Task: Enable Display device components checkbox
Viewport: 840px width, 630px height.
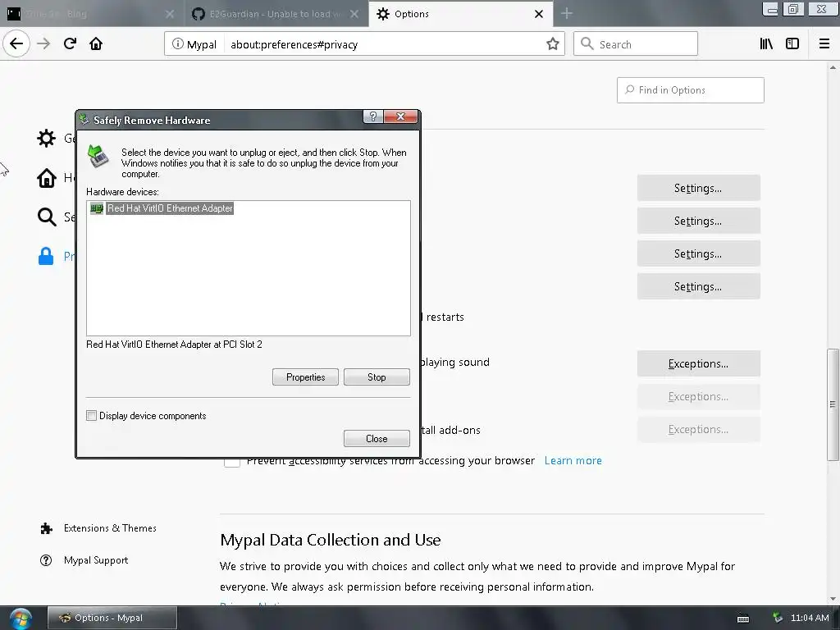Action: point(92,416)
